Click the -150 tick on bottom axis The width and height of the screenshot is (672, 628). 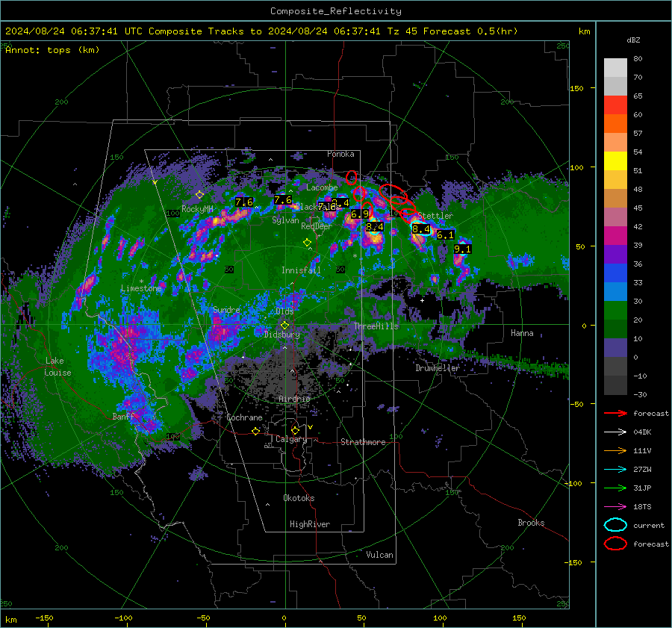coord(44,618)
